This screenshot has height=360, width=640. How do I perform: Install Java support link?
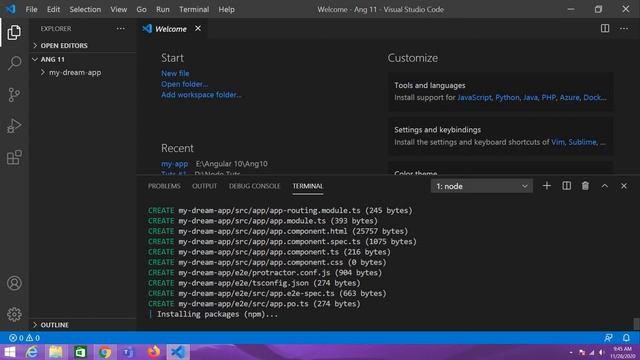(x=530, y=98)
